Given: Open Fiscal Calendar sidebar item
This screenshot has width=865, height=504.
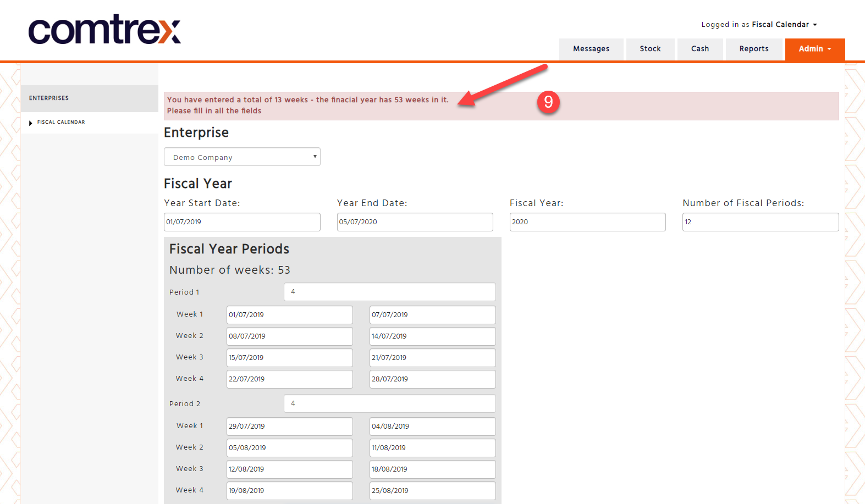Looking at the screenshot, I should [x=61, y=123].
